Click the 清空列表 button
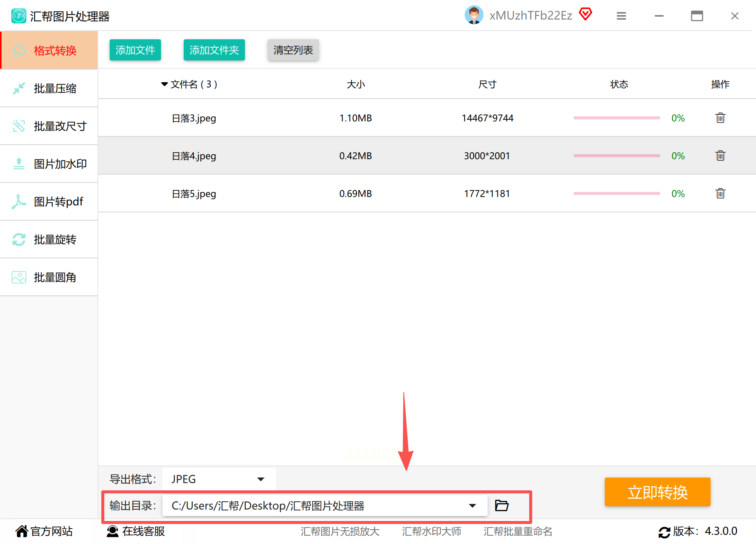756x544 pixels. point(293,50)
